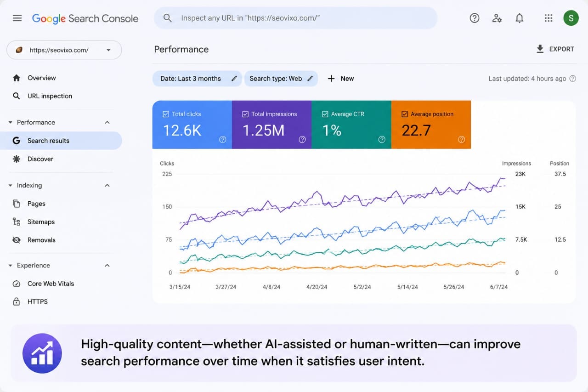588x392 pixels.
Task: Click the Search type: Web chip
Action: 281,79
